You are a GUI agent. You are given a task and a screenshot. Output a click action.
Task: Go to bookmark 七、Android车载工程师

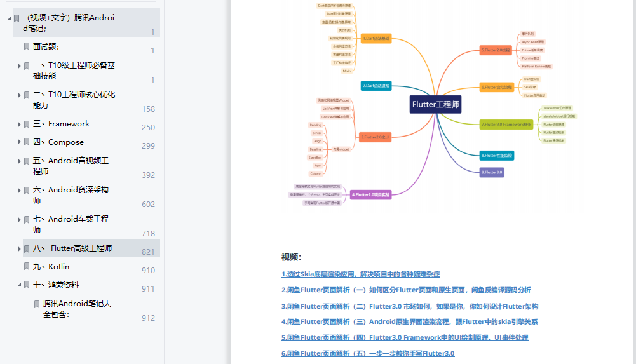point(71,224)
